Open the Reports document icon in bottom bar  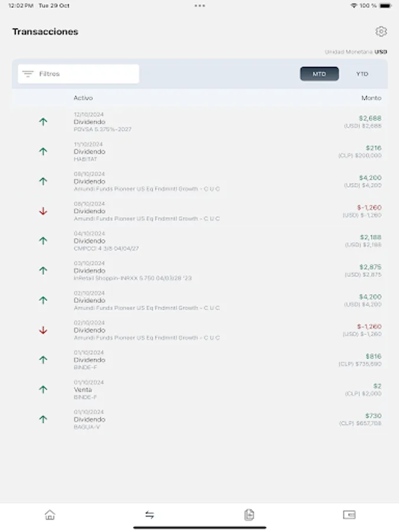[249, 515]
